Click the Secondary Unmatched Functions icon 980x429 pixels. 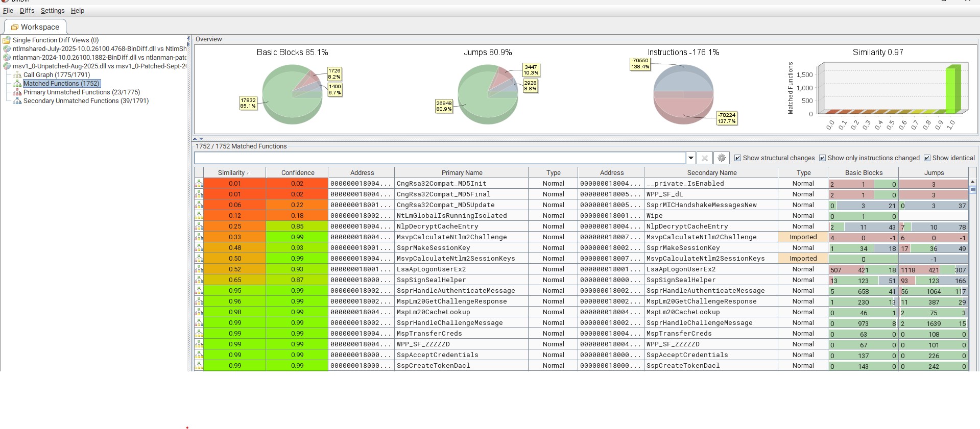point(17,101)
